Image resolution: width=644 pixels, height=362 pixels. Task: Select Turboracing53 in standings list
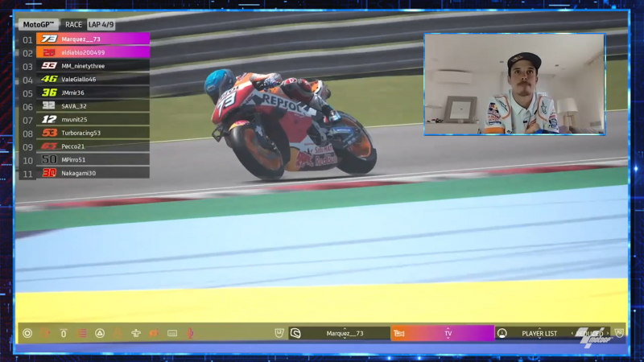click(93, 133)
